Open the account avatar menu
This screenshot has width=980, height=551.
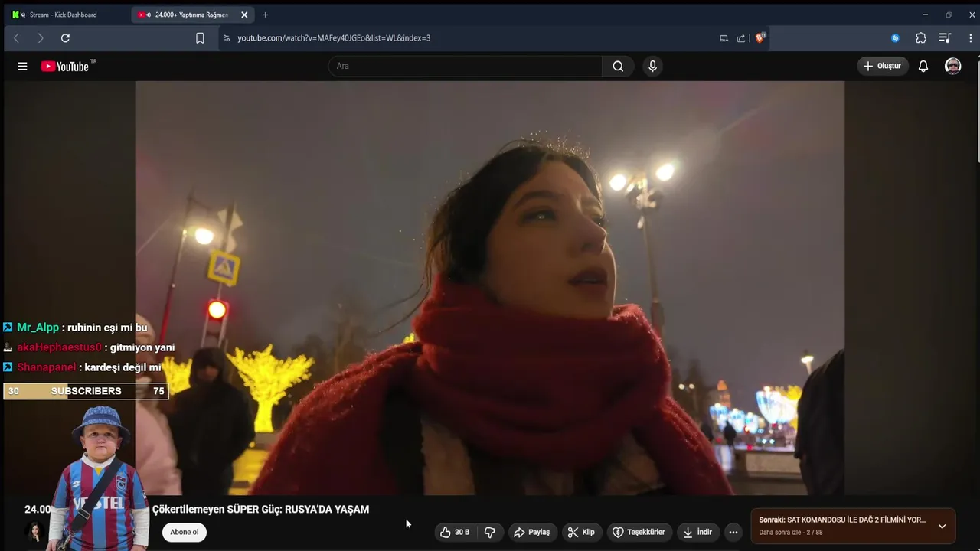(953, 67)
